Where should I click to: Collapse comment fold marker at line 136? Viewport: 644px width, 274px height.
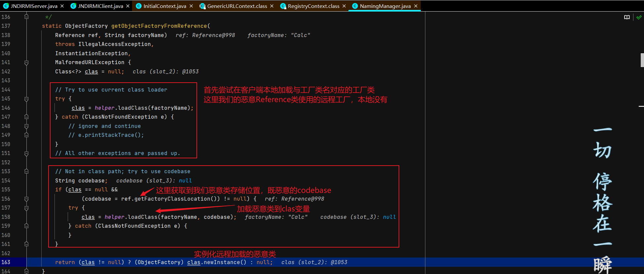(x=26, y=17)
